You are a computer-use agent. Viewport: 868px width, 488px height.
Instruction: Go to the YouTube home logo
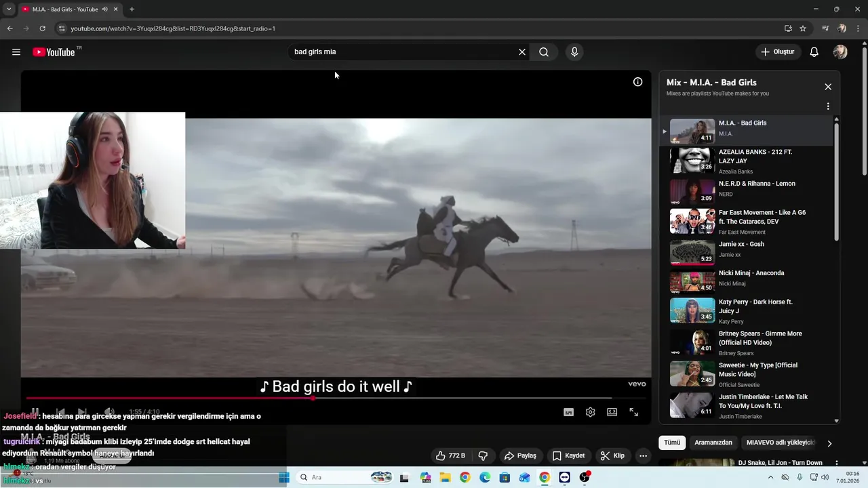[54, 52]
